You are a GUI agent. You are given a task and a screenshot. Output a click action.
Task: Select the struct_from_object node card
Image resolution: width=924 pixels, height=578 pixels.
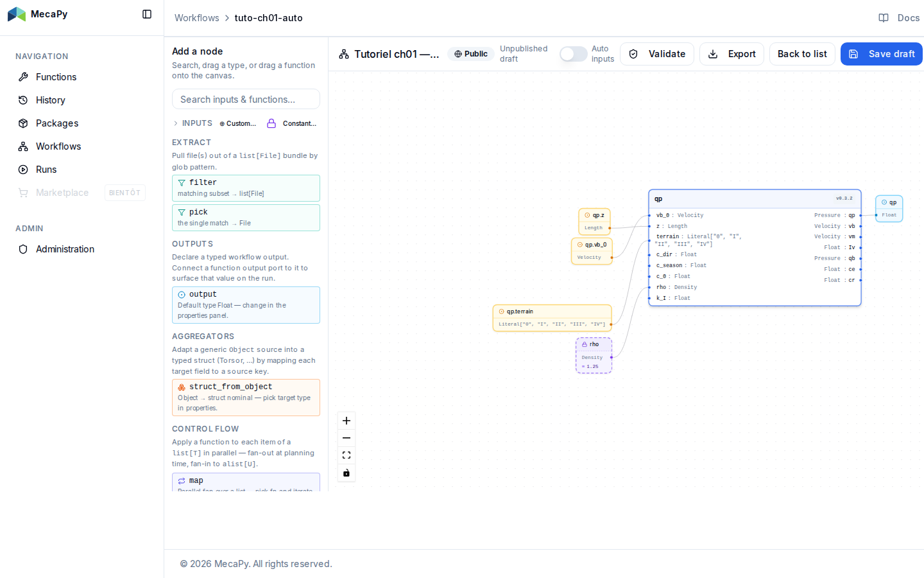246,398
